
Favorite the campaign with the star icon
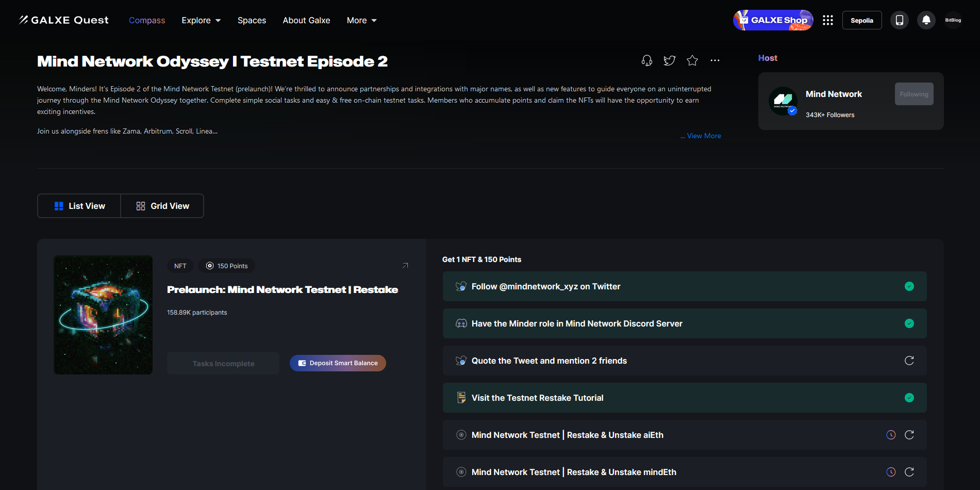tap(692, 61)
